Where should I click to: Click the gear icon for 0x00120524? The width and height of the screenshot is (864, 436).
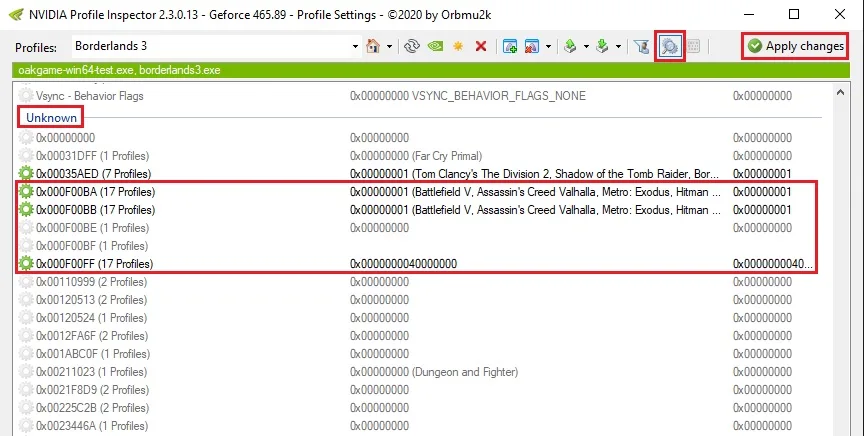click(x=26, y=317)
